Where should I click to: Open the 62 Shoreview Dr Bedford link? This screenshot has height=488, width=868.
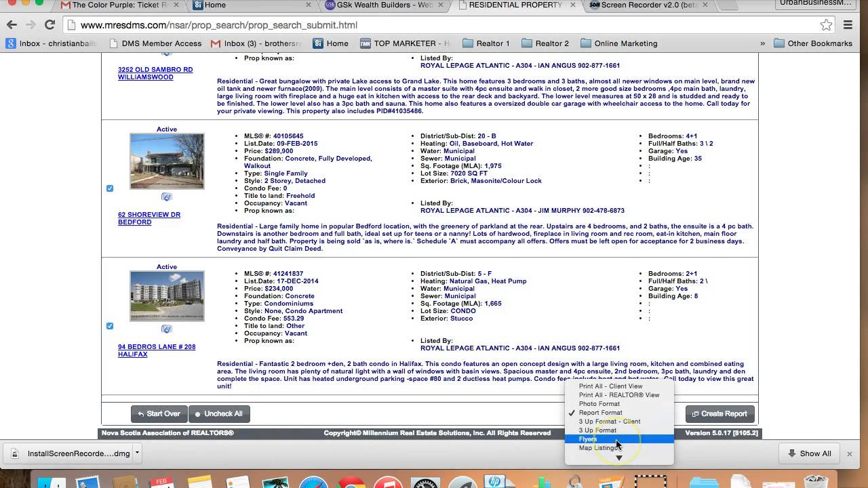pyautogui.click(x=149, y=218)
